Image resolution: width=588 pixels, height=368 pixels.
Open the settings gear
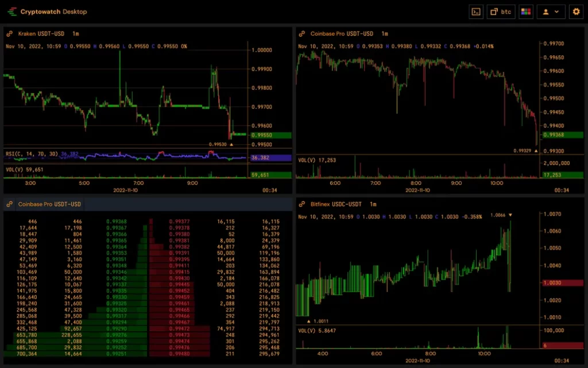[x=575, y=11]
